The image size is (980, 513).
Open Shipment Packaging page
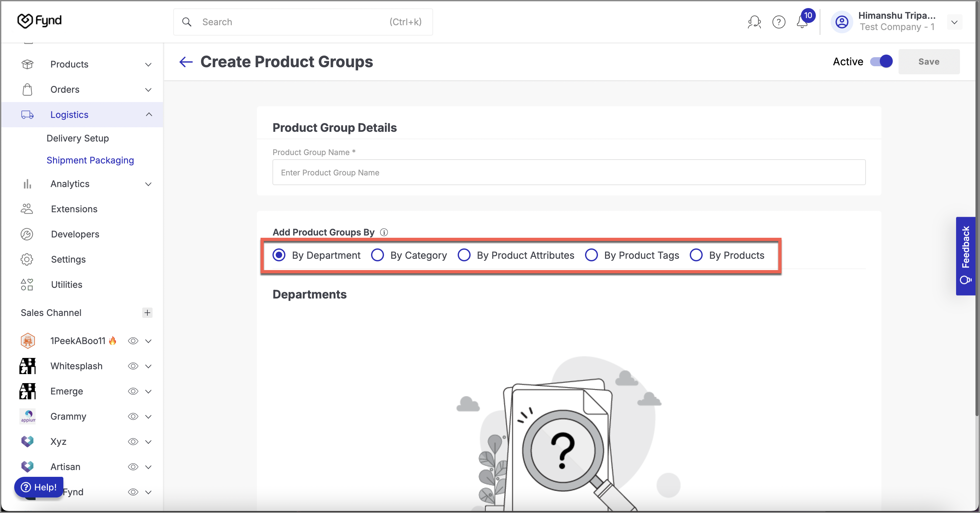pyautogui.click(x=90, y=160)
